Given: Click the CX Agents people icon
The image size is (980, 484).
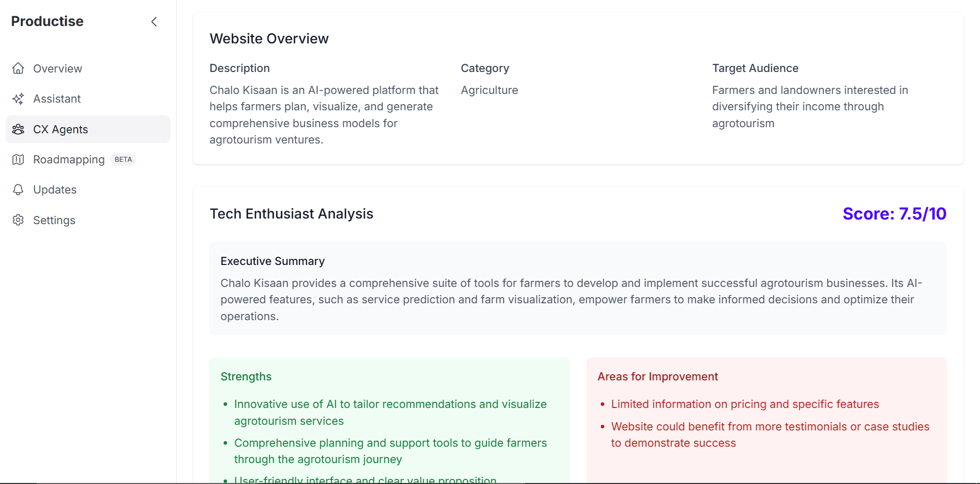Looking at the screenshot, I should [x=18, y=129].
